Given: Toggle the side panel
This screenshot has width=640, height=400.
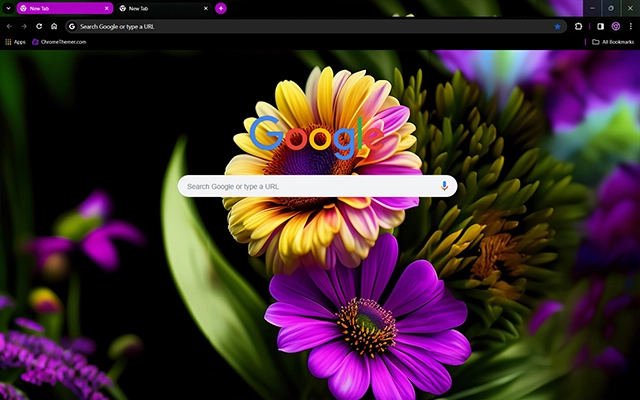Looking at the screenshot, I should 600,27.
